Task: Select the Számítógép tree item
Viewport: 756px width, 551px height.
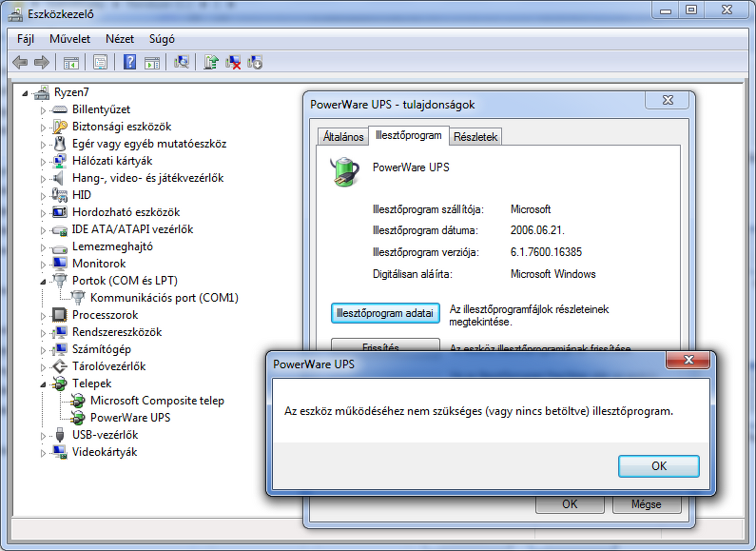Action: (x=101, y=349)
